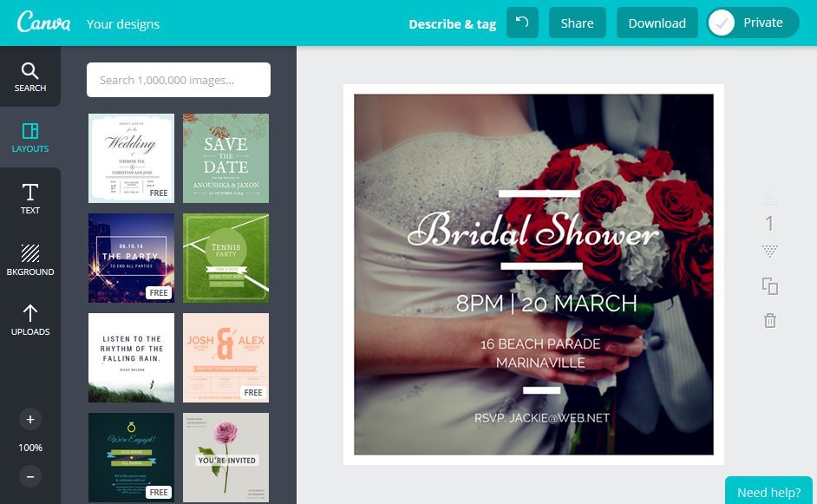Viewport: 817px width, 504px height.
Task: Select the Layouts sidebar icon
Action: point(29,137)
